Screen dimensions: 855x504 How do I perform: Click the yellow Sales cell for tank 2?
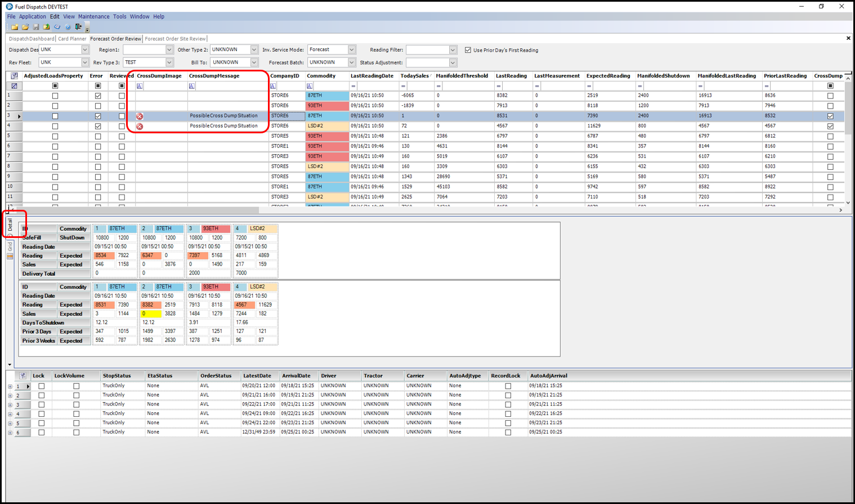pyautogui.click(x=151, y=314)
